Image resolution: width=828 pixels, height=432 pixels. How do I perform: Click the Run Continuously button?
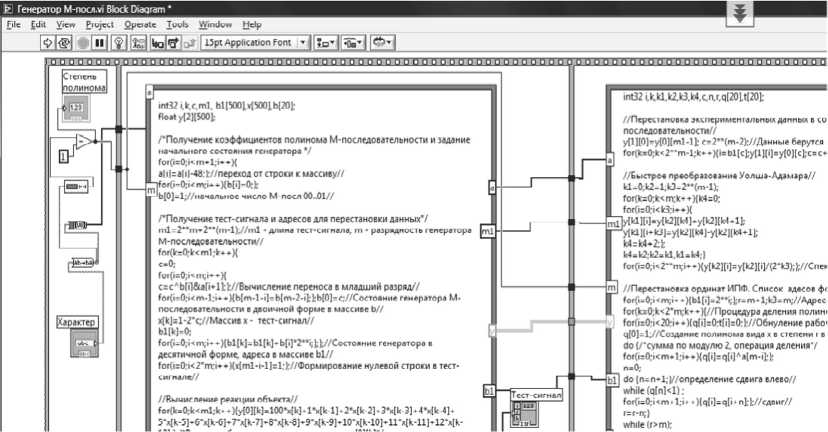[x=64, y=43]
